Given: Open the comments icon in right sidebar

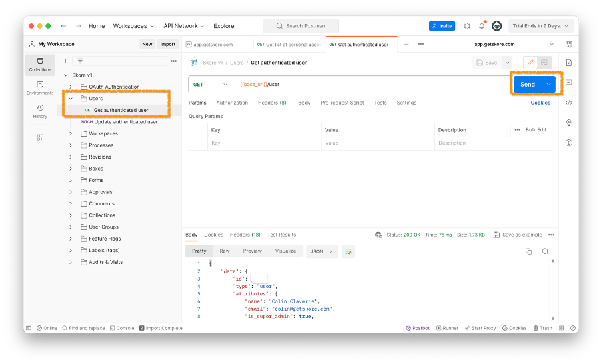Looking at the screenshot, I should (x=569, y=83).
